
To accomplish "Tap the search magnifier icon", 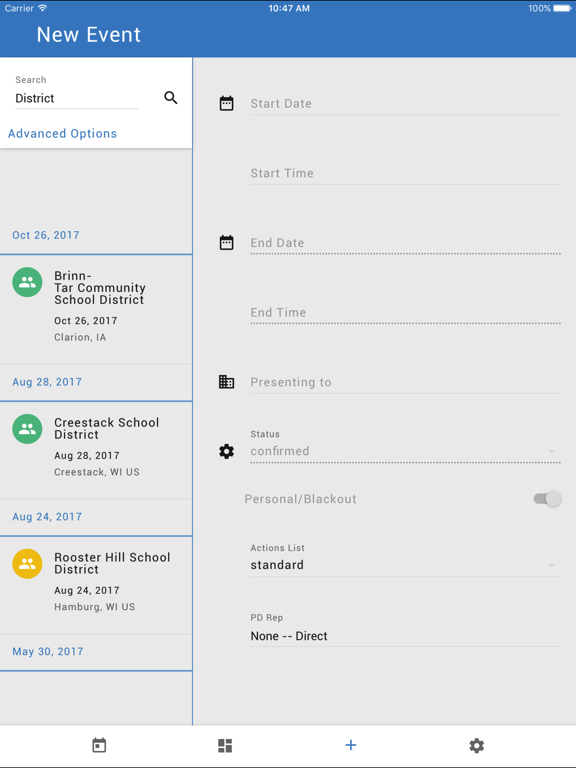I will pos(170,97).
